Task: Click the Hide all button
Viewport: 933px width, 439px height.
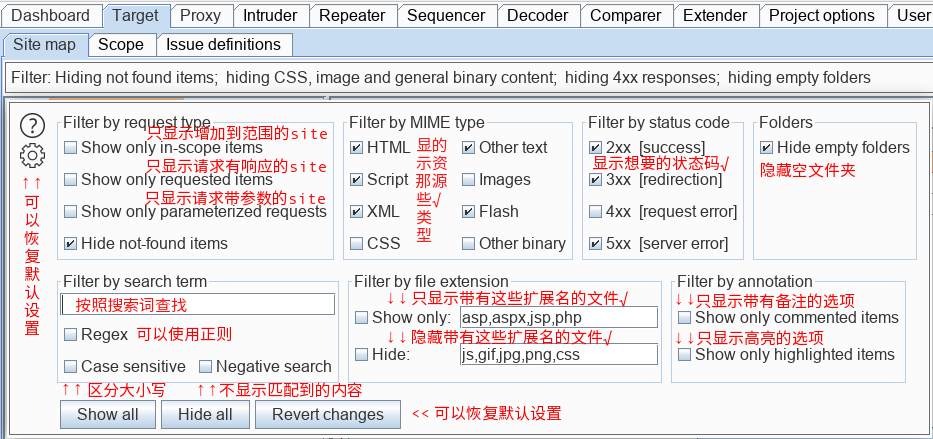Action: click(x=205, y=415)
